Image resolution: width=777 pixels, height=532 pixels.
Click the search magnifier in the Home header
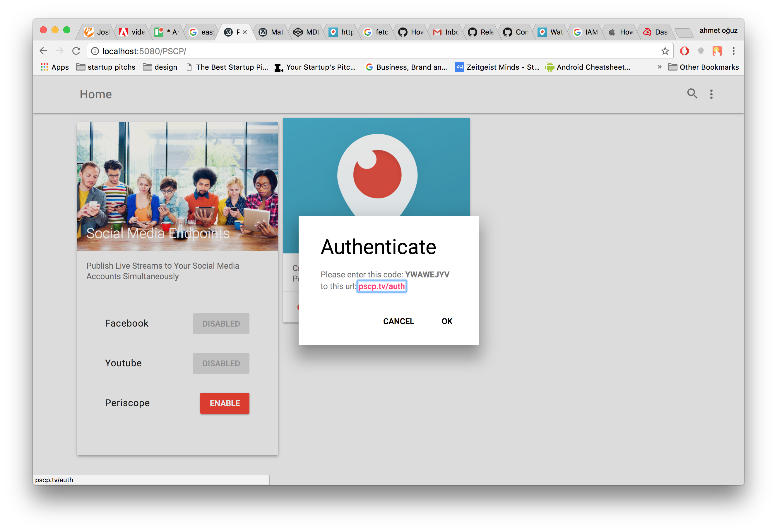tap(692, 94)
